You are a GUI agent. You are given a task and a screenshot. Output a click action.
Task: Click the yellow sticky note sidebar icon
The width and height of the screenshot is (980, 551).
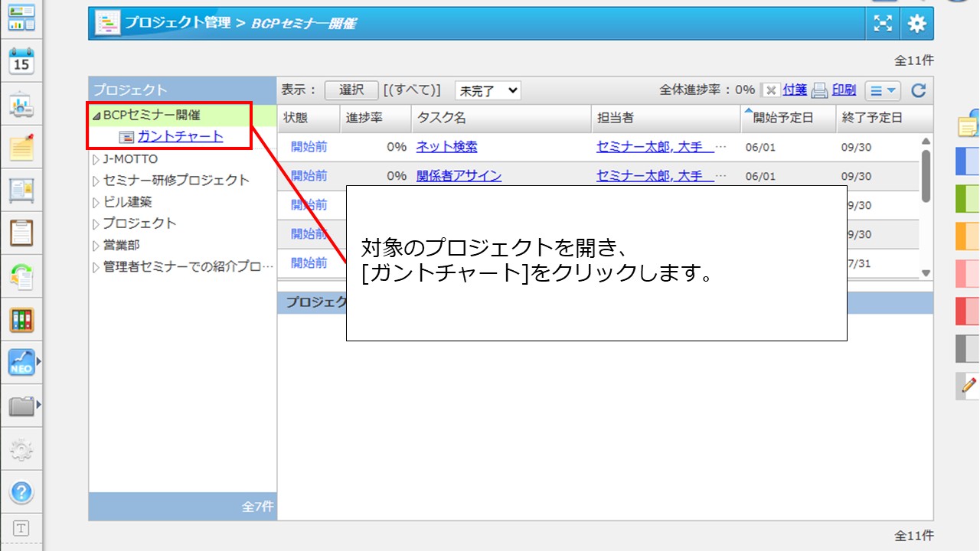point(21,147)
